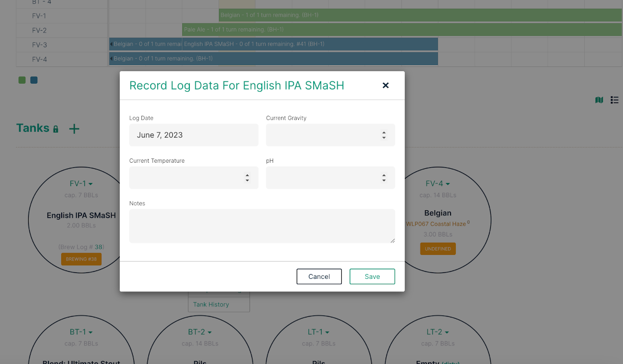Click the FV-2 schedule row label
Screen dimensions: 623x364
click(39, 31)
